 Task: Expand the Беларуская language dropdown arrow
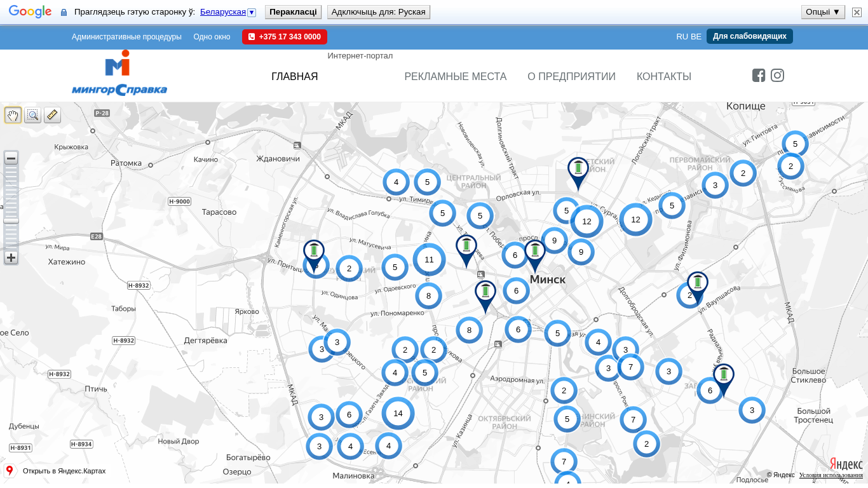pos(252,12)
